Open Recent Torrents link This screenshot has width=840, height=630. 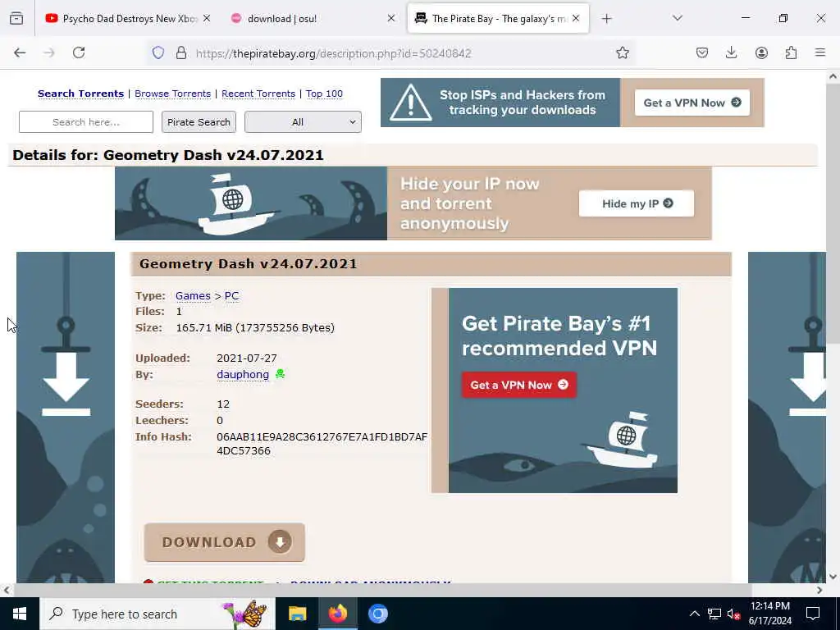258,94
